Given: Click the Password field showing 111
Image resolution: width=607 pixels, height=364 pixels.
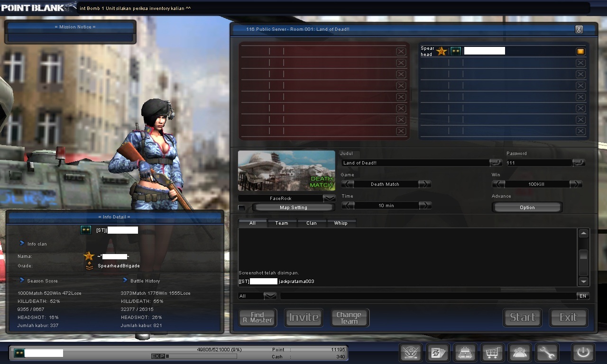Looking at the screenshot, I should pyautogui.click(x=539, y=163).
